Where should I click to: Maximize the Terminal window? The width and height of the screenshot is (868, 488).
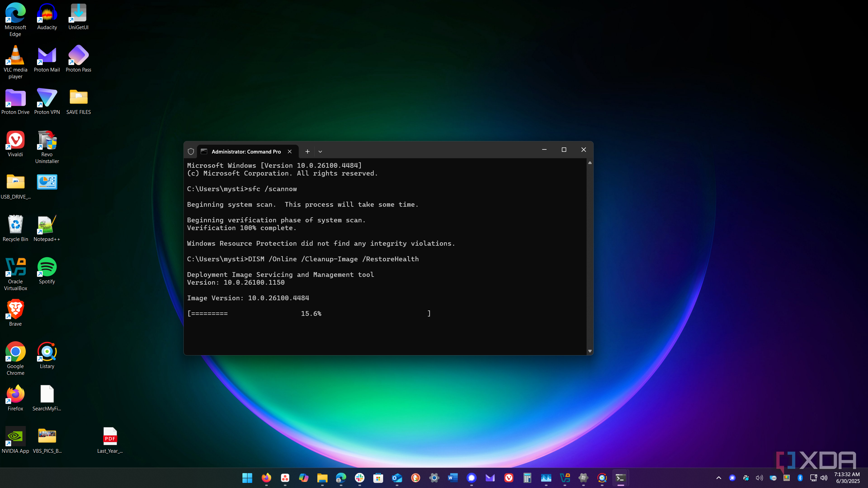564,150
